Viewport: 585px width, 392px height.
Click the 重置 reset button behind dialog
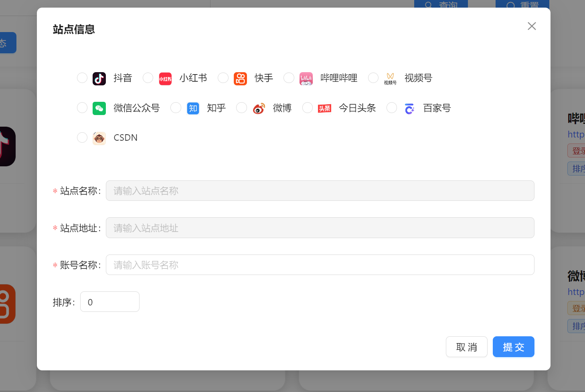522,4
